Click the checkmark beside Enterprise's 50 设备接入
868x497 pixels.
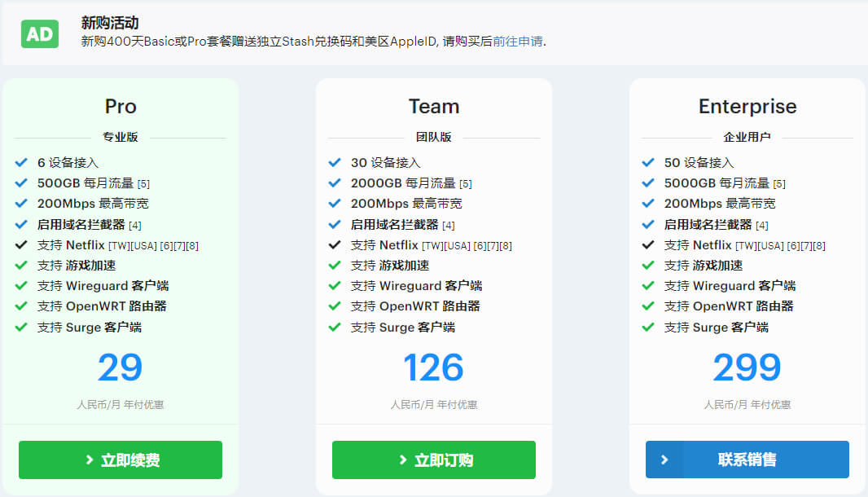click(x=648, y=162)
